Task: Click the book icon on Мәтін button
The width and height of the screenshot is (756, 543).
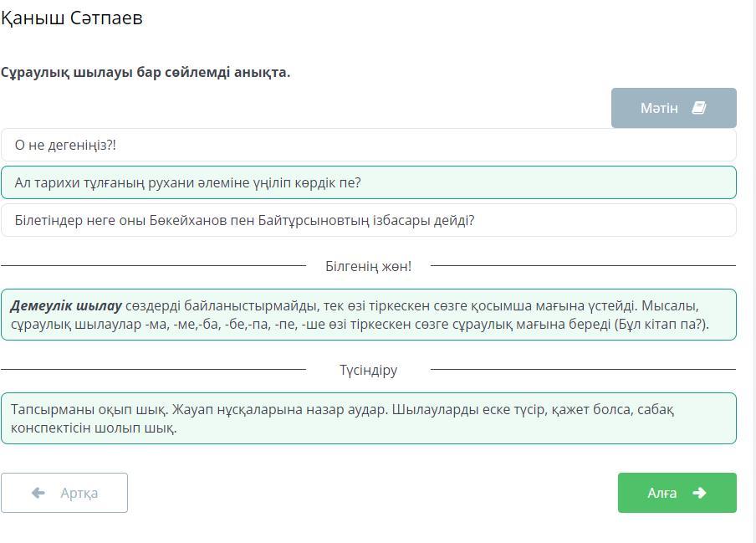Action: (x=699, y=108)
